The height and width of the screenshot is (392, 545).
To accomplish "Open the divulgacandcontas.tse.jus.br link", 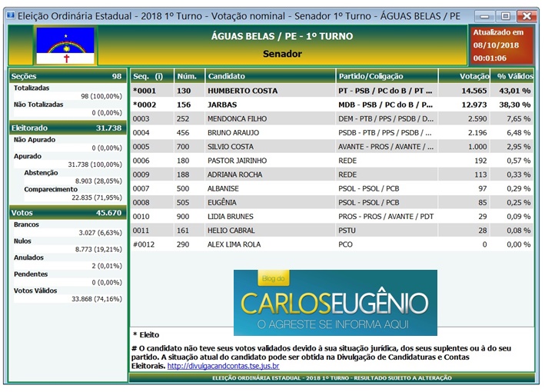I will point(223,366).
